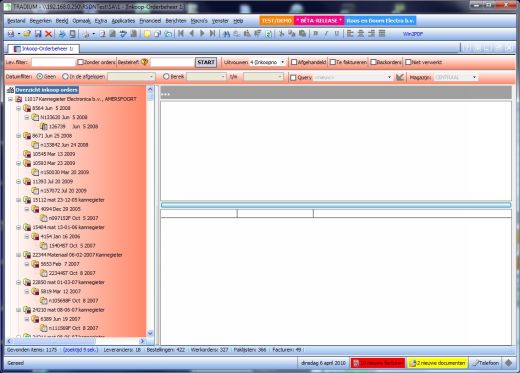The height and width of the screenshot is (373, 520).
Task: Click inside the Lev. filter input field
Action: coord(53,62)
